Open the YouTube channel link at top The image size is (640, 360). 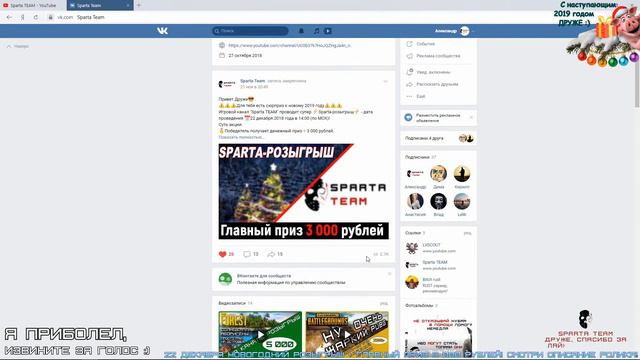pyautogui.click(x=289, y=45)
